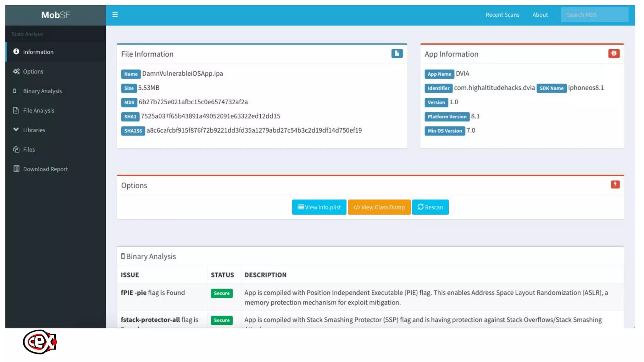
Task: Click the PIE flag description text
Action: point(426,297)
